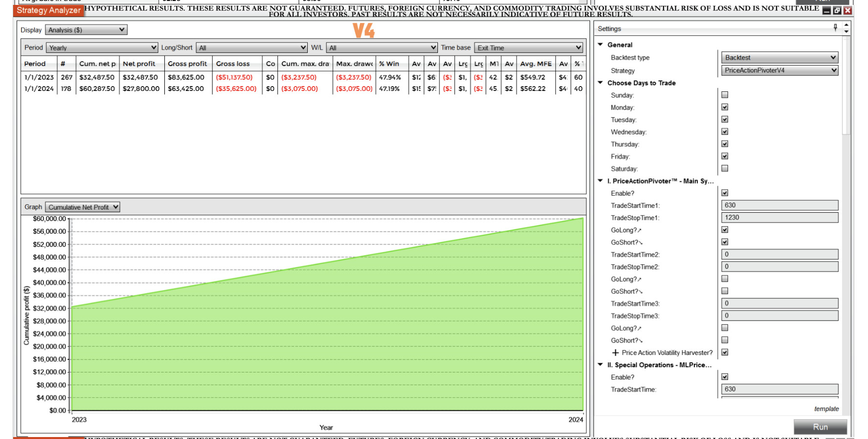868x439 pixels.
Task: Click the down arrow in Settings header
Action: point(846,32)
